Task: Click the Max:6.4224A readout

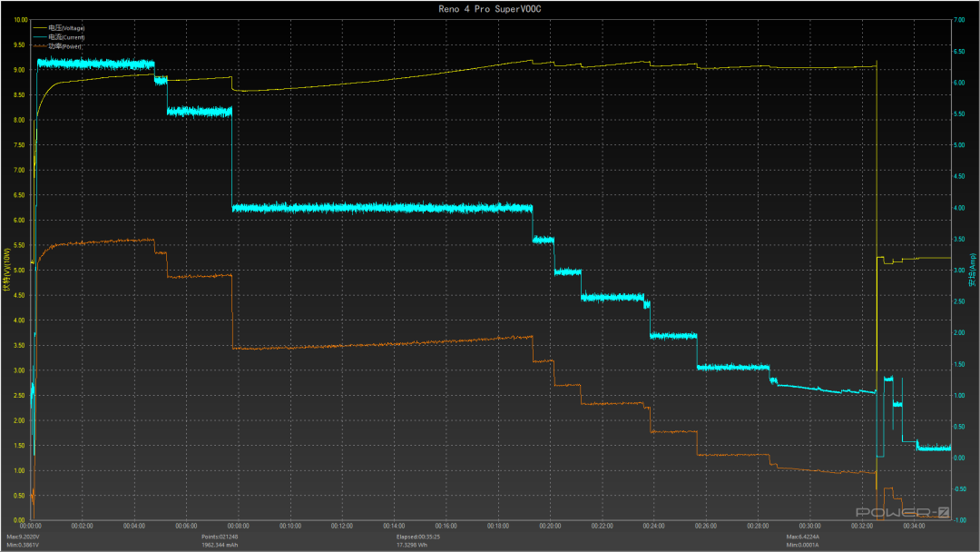Action: tap(802, 537)
